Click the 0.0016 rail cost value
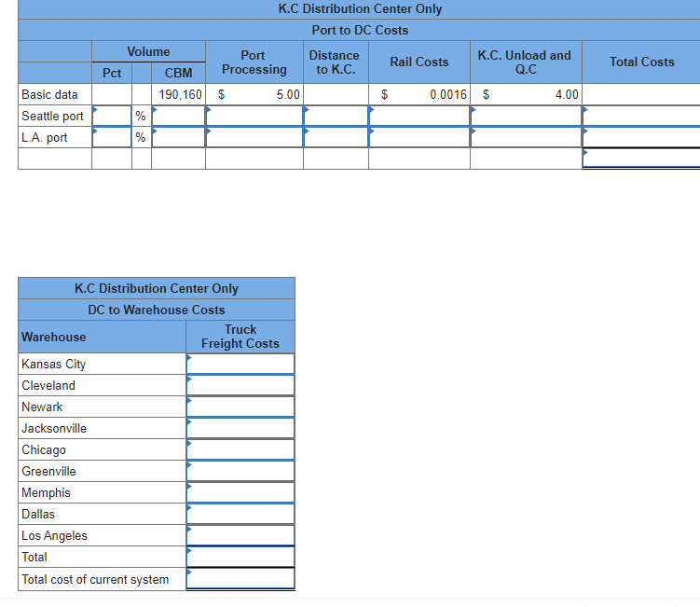This screenshot has width=700, height=607. coord(448,94)
